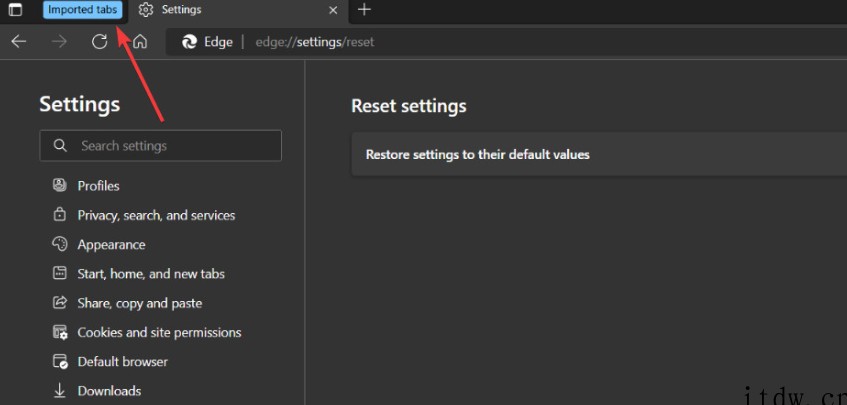Click the Default browser icon
The height and width of the screenshot is (405, 847).
(60, 361)
